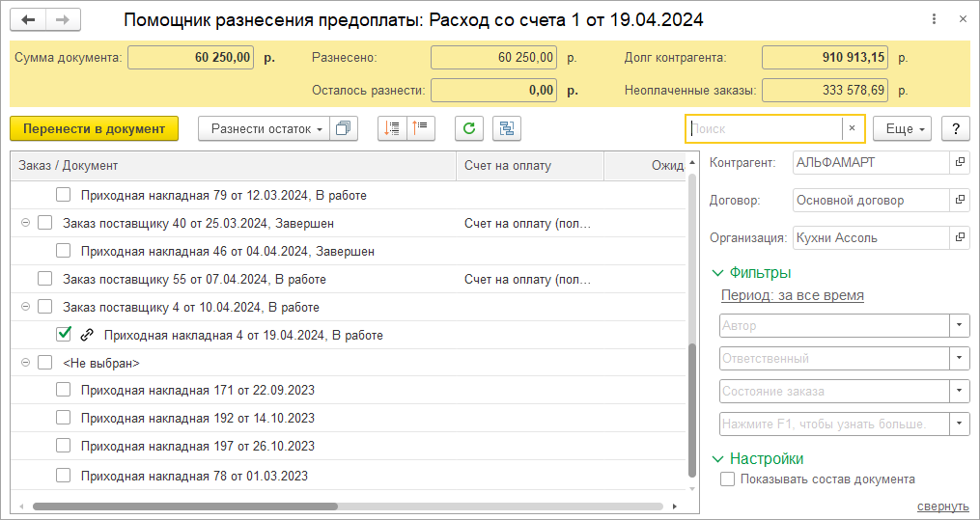Open the Разнести остаток dropdown menu
The image size is (980, 520).
[263, 128]
